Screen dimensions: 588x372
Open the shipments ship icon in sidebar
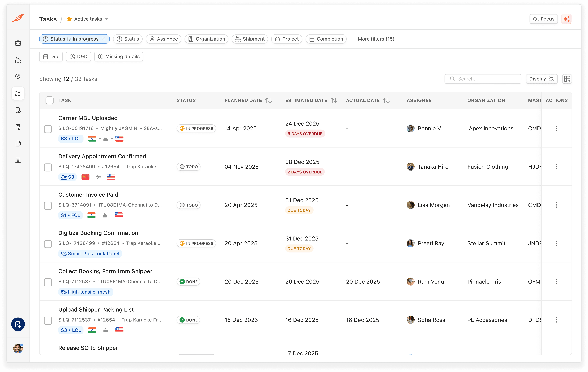click(x=18, y=60)
